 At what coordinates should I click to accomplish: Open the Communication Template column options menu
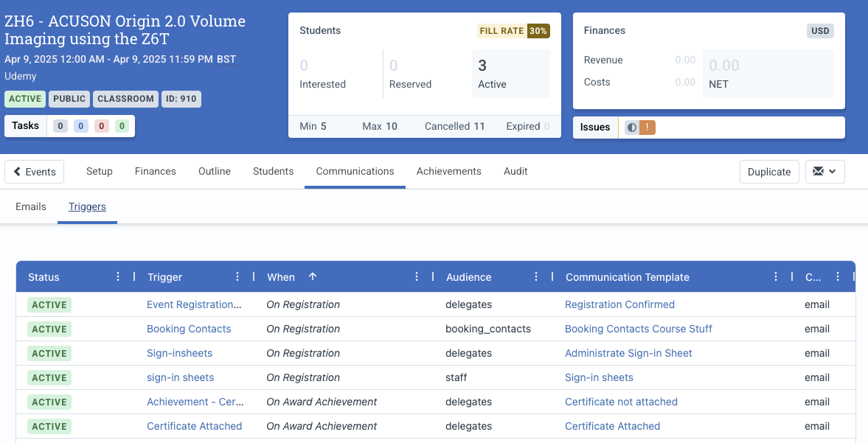776,276
